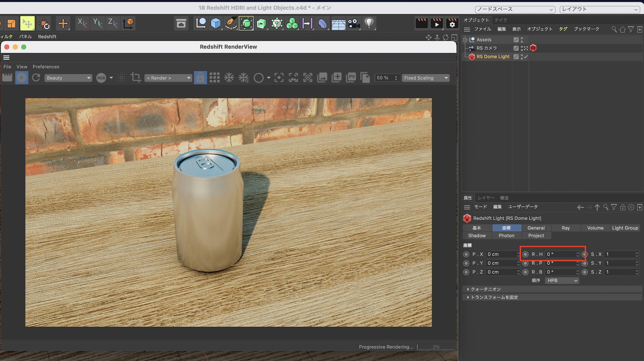Click the RenderView lock camera icon

coord(200,78)
